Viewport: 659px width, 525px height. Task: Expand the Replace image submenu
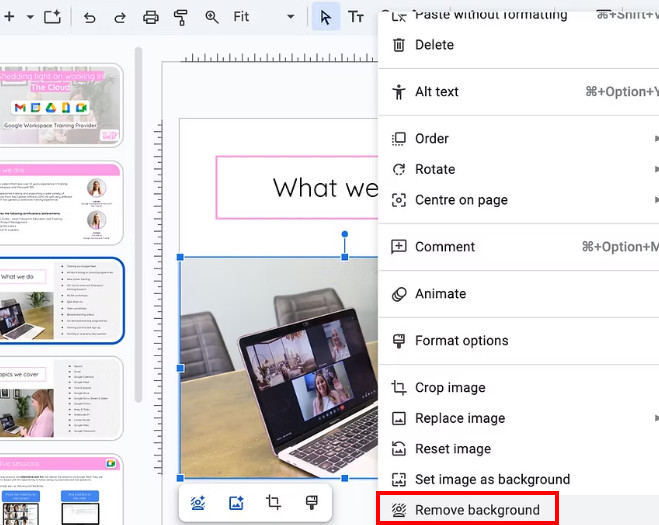click(518, 418)
